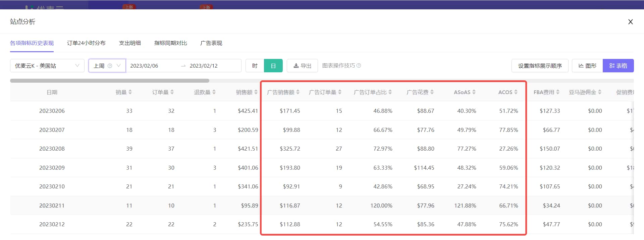
Task: Click ad sales value $325.72
Action: (x=290, y=149)
